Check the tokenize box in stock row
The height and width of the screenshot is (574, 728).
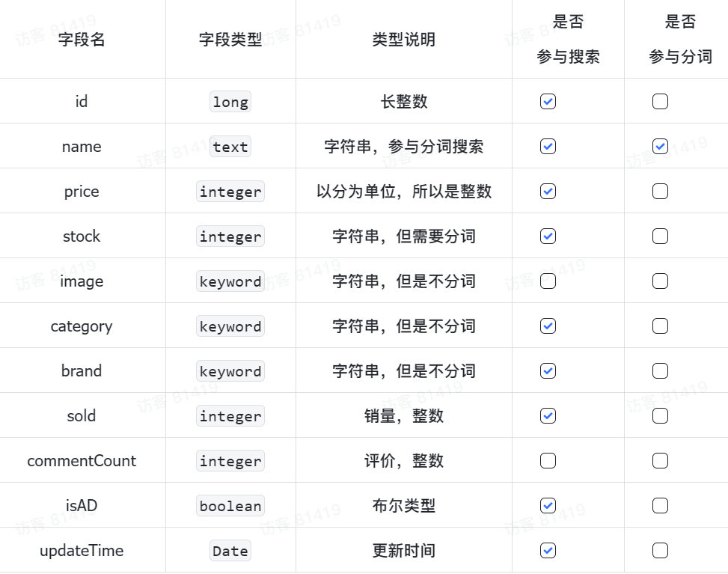(x=660, y=236)
